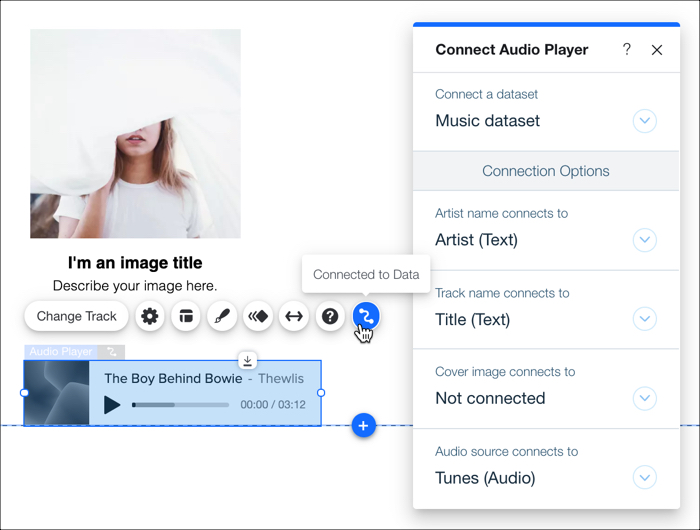The image size is (700, 530).
Task: Click the audio player progress bar
Action: 181,405
